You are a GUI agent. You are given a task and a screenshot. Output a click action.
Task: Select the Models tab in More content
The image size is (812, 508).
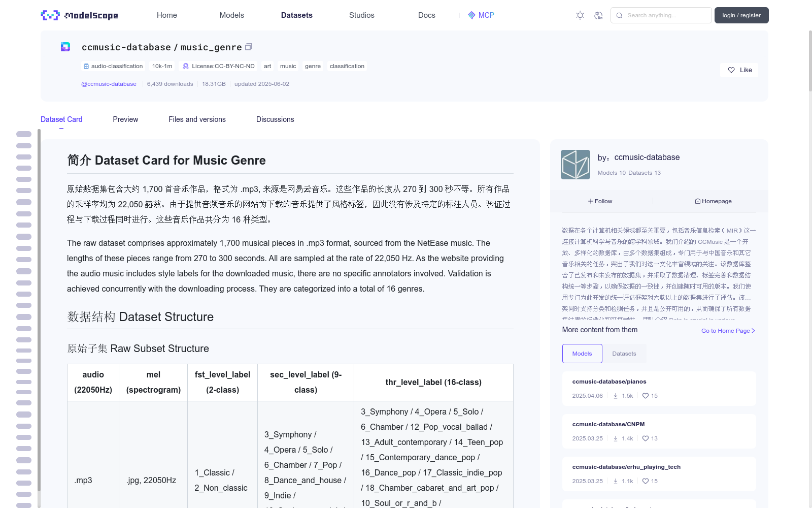pos(582,354)
